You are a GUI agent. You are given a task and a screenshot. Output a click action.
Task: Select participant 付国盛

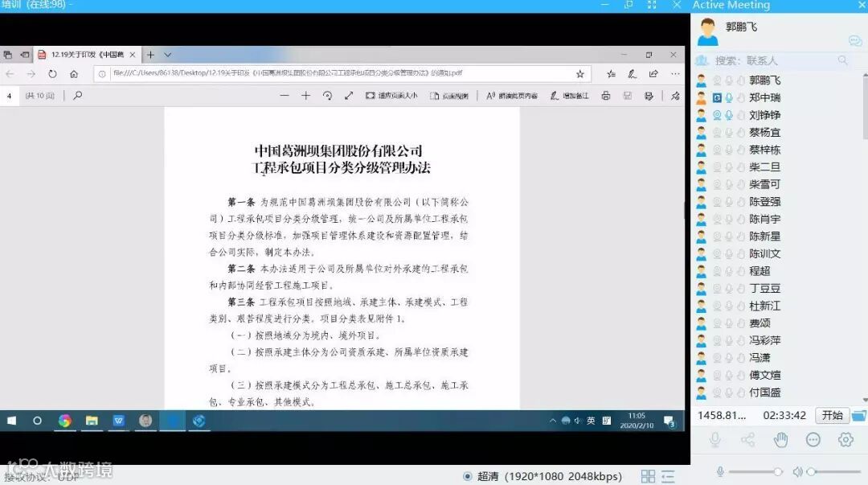coord(764,393)
